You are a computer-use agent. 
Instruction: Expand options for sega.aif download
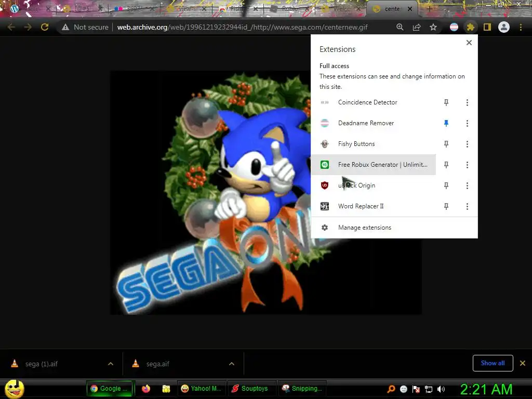[232, 364]
